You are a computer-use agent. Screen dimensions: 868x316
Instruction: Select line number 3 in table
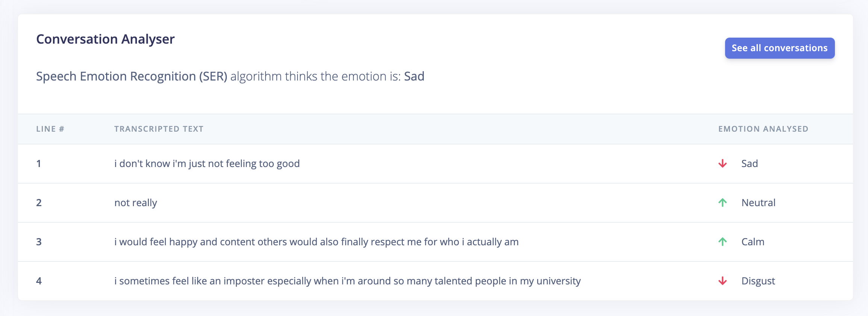pos(39,242)
